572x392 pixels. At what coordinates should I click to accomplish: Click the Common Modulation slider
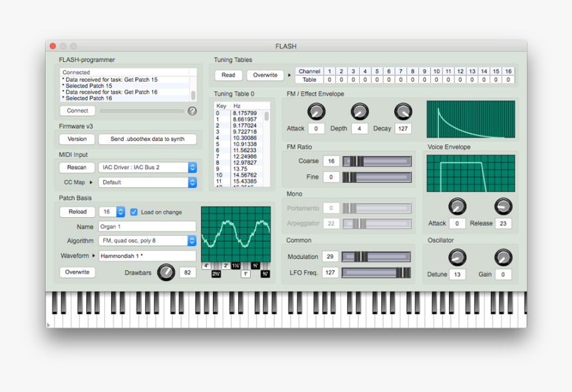376,256
